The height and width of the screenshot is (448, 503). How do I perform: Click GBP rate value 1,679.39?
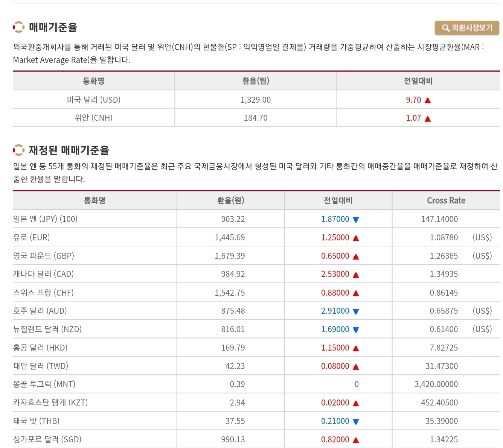230,256
